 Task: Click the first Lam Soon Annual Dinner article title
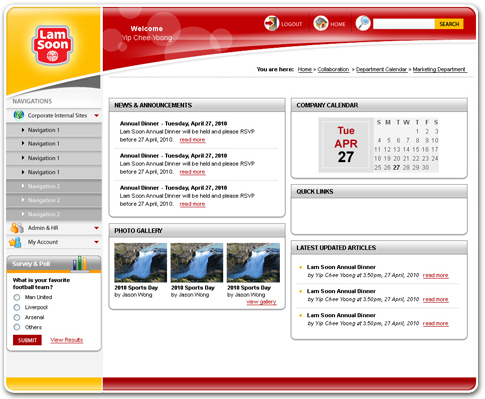pos(341,267)
